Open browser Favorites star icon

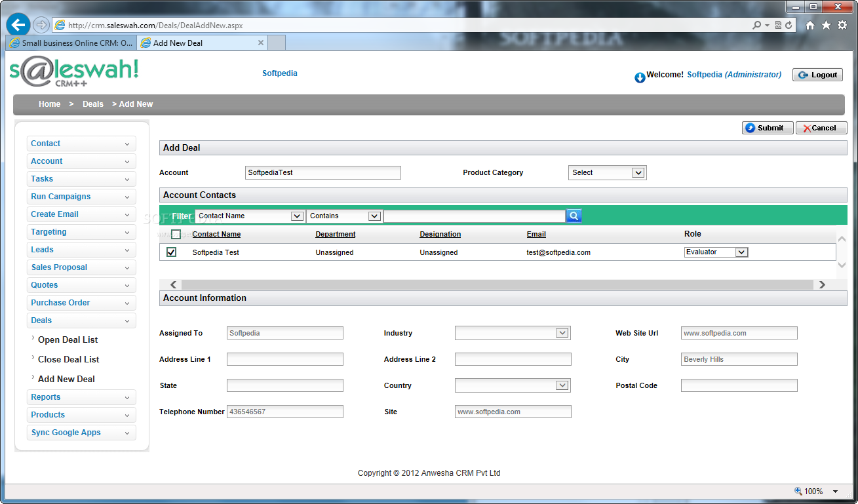click(x=826, y=26)
